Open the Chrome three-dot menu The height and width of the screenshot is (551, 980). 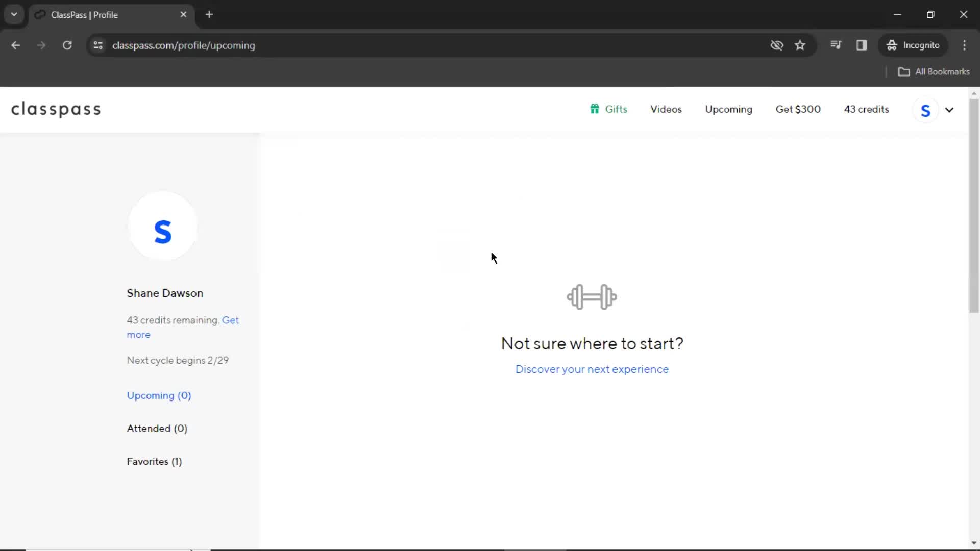pos(964,45)
